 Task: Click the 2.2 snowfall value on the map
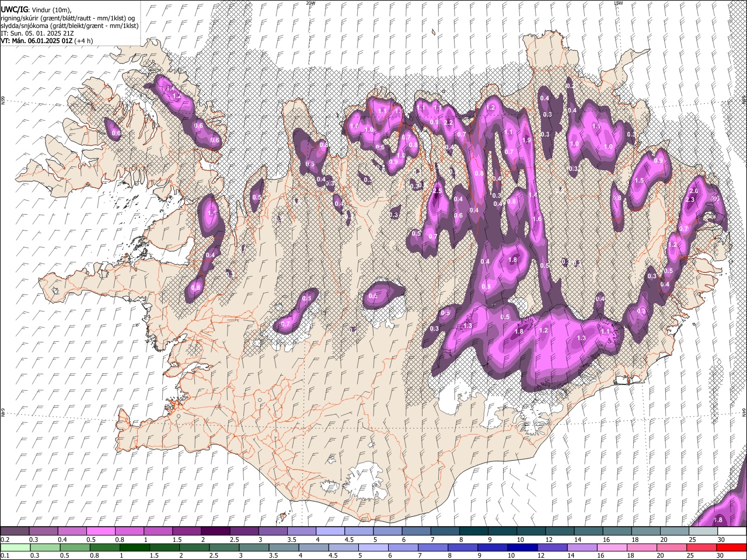coord(448,123)
